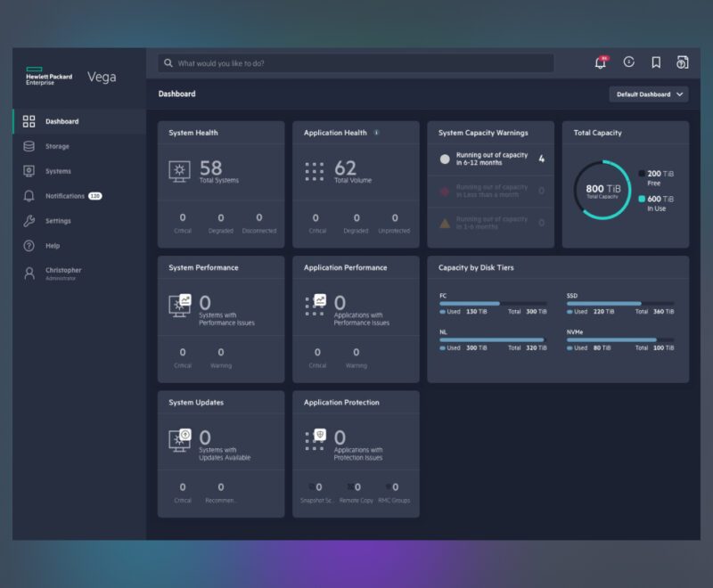Click the System Health monitor icon
The width and height of the screenshot is (713, 588).
(x=180, y=171)
